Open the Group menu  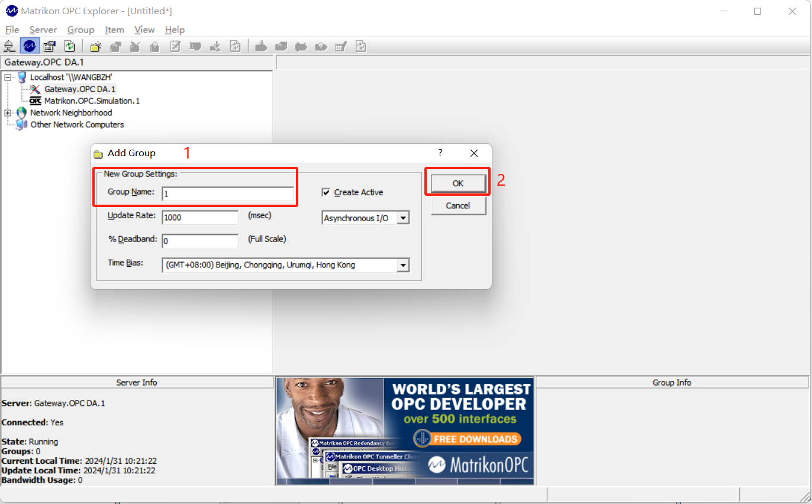tap(80, 30)
